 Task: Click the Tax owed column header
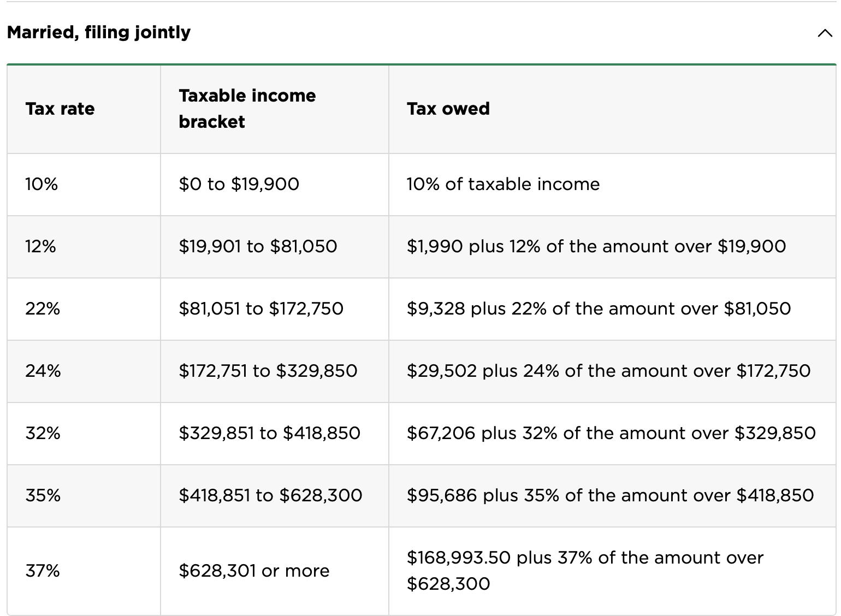click(448, 109)
